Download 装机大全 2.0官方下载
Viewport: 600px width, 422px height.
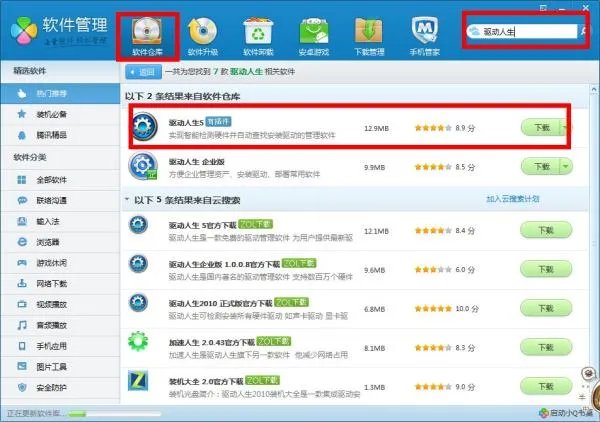pyautogui.click(x=546, y=386)
